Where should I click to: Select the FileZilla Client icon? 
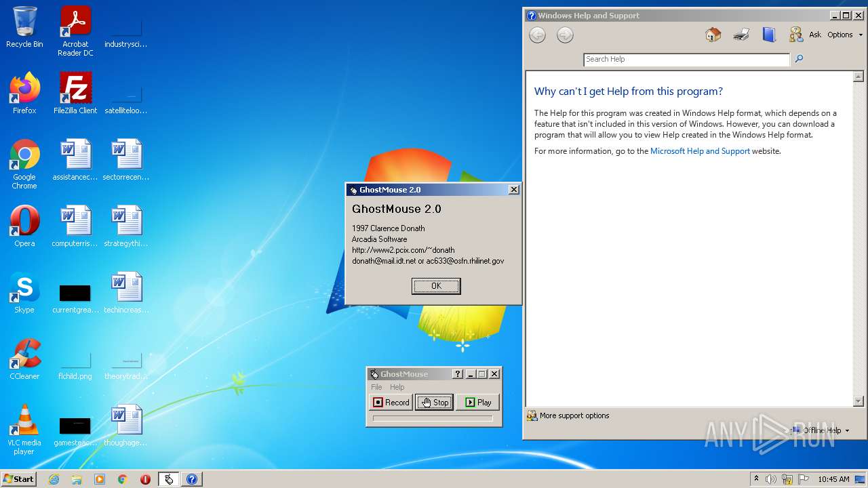[75, 94]
